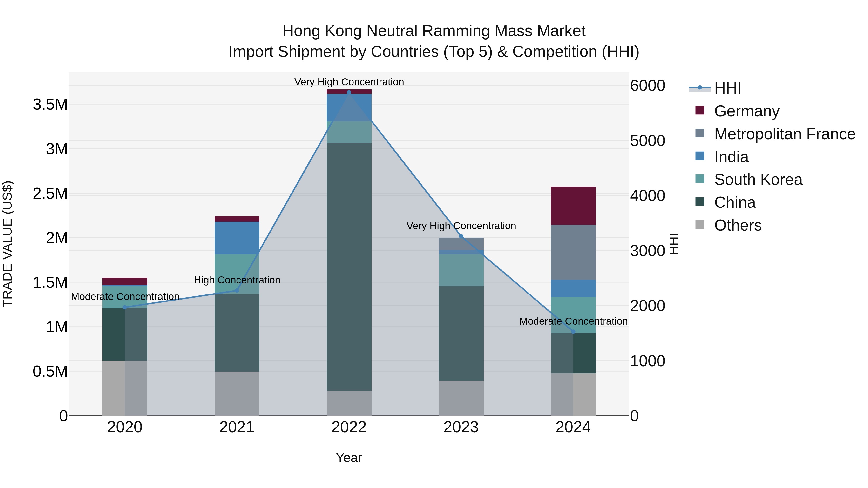Click the 2023 x-axis year label
Viewport: 868px width, 488px height.
461,427
